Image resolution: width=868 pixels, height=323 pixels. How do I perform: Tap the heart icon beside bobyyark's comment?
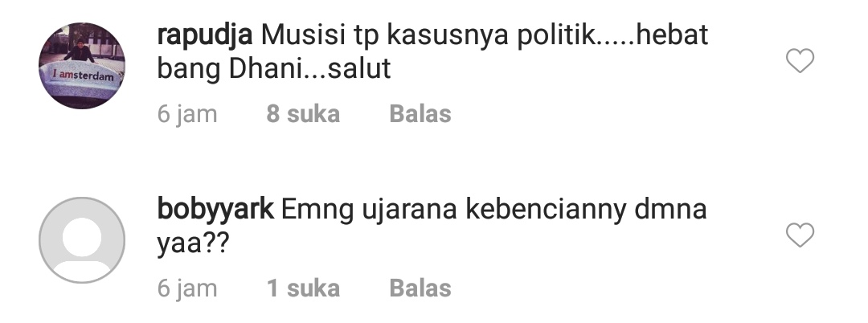(800, 235)
